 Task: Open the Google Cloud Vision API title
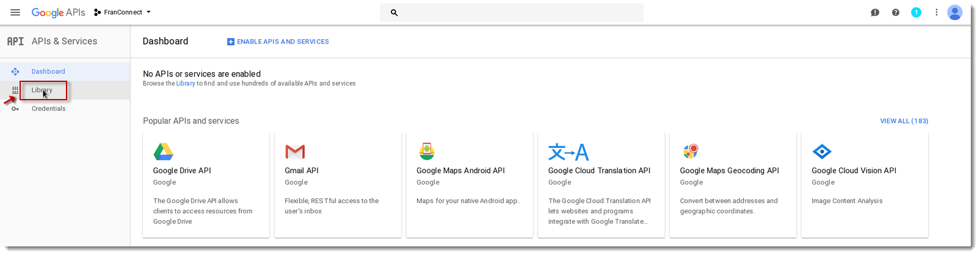coord(854,171)
